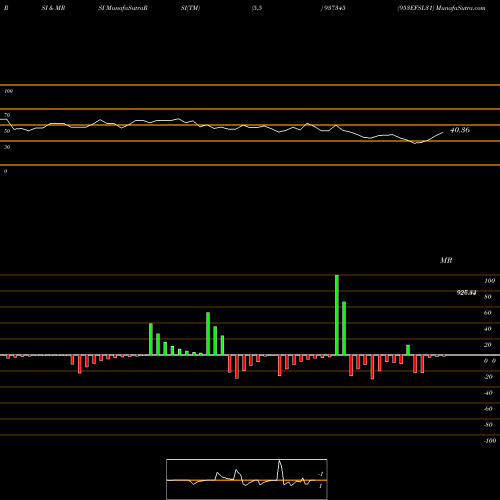
Task: Click the MR axis label 80
Action: coord(488,297)
